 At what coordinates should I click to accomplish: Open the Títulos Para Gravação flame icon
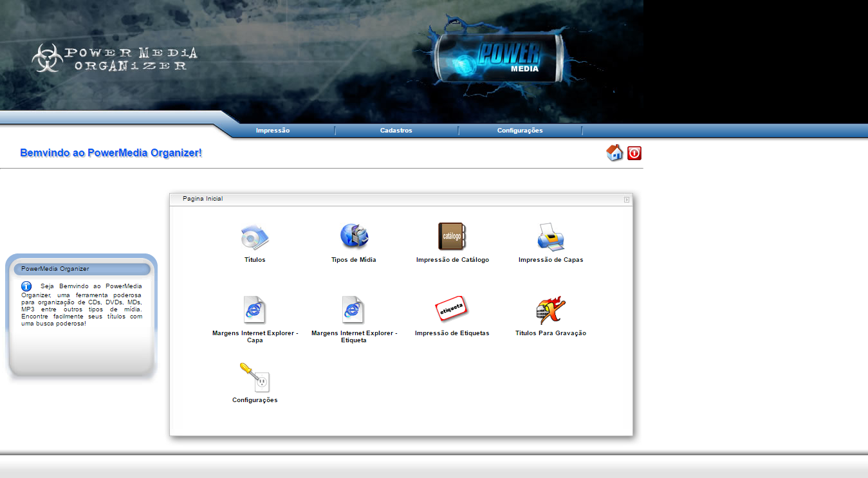(551, 310)
